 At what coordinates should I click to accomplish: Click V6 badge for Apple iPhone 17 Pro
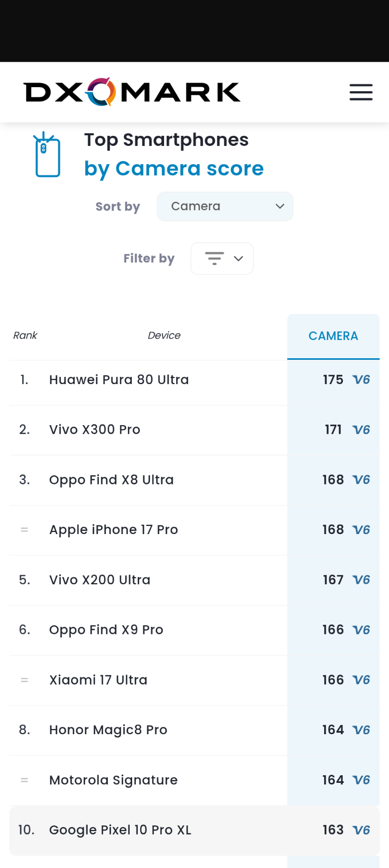(x=361, y=530)
